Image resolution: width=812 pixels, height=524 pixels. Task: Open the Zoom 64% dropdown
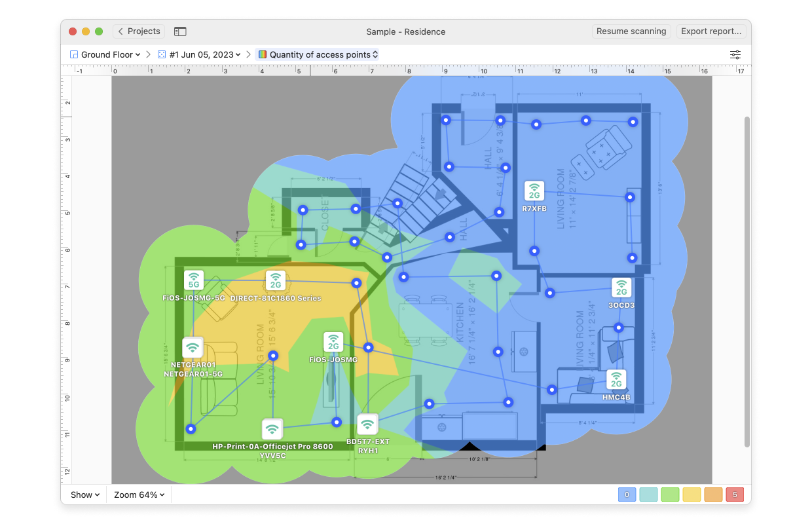(x=139, y=495)
